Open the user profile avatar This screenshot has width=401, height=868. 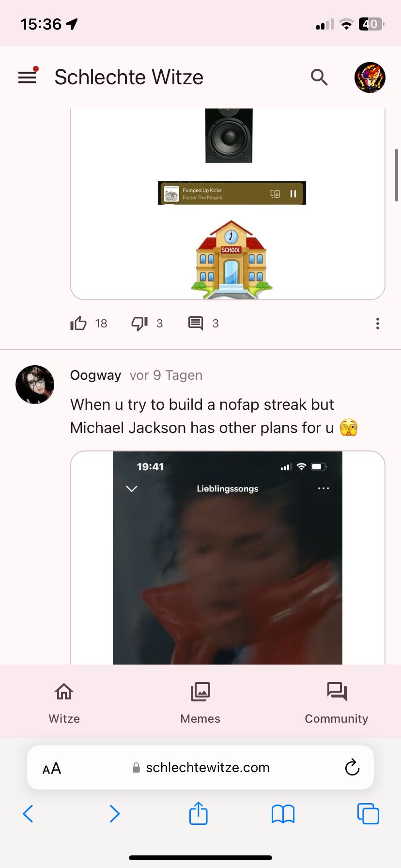point(370,77)
